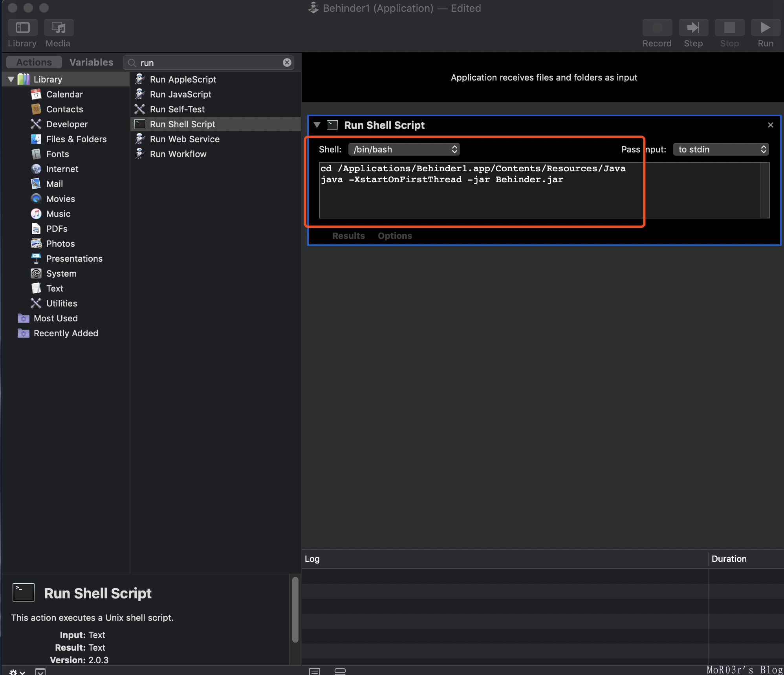Click the search field containing 'run'

[x=209, y=62]
